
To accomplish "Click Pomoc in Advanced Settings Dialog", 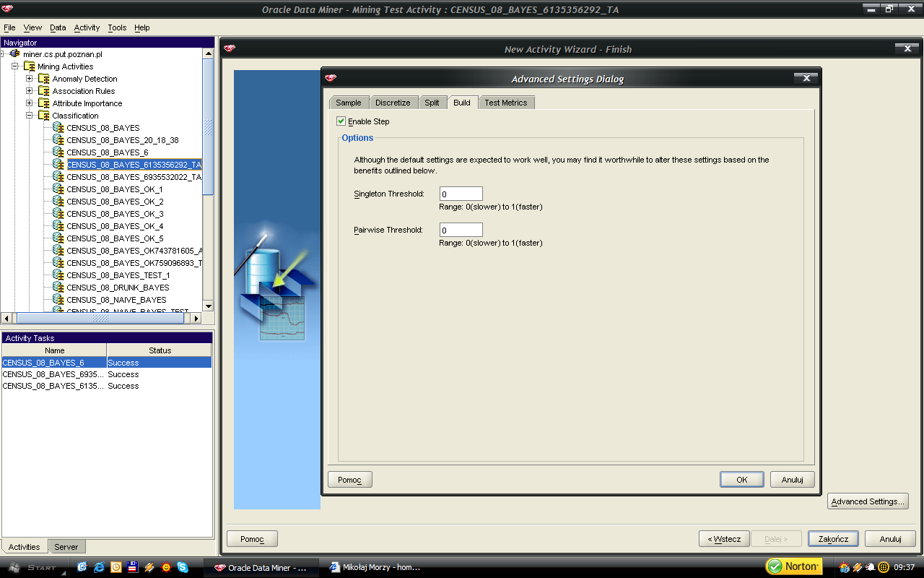I will [x=349, y=479].
